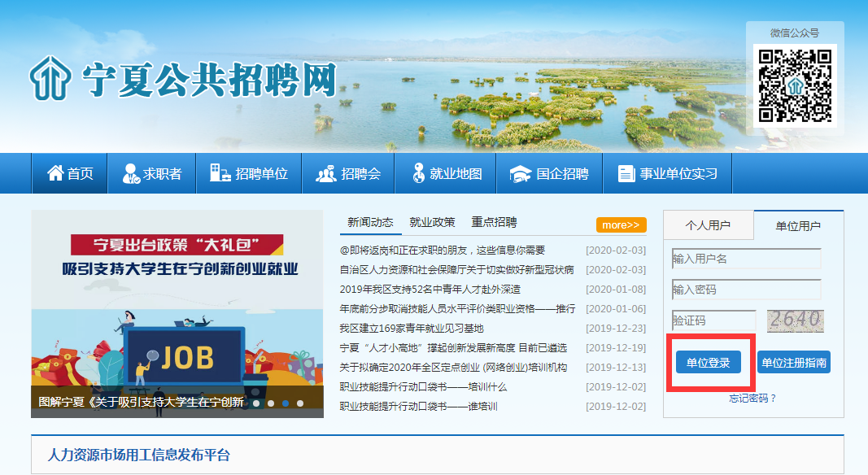Open news '关于拟确定2020年全区定点创业'
868x475 pixels.
453,367
